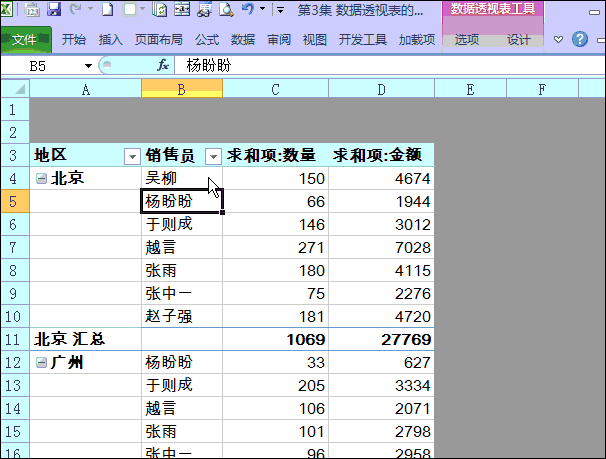Screen dimensions: 606x459
Task: Open the pivot table 设计 tab
Action: point(519,40)
